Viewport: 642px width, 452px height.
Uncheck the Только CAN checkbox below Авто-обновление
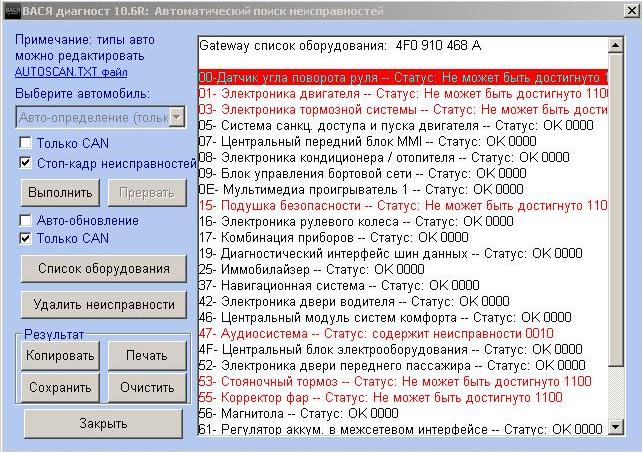point(25,238)
